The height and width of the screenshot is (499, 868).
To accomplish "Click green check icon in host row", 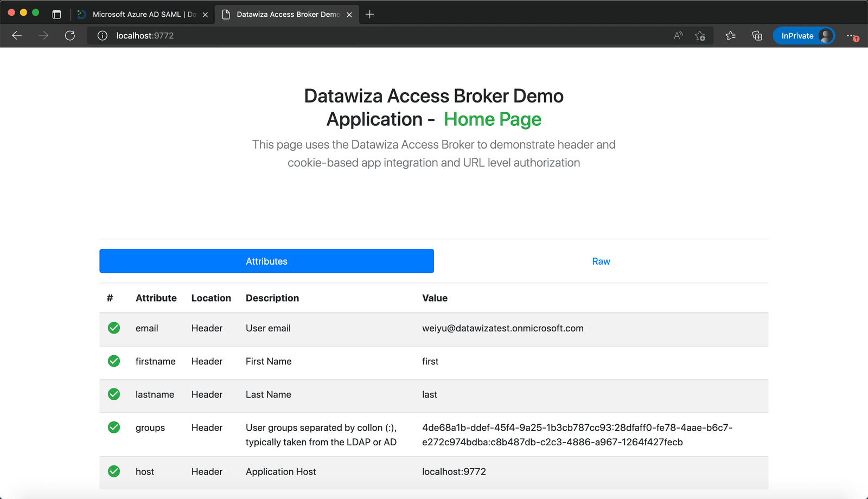I will pyautogui.click(x=114, y=471).
